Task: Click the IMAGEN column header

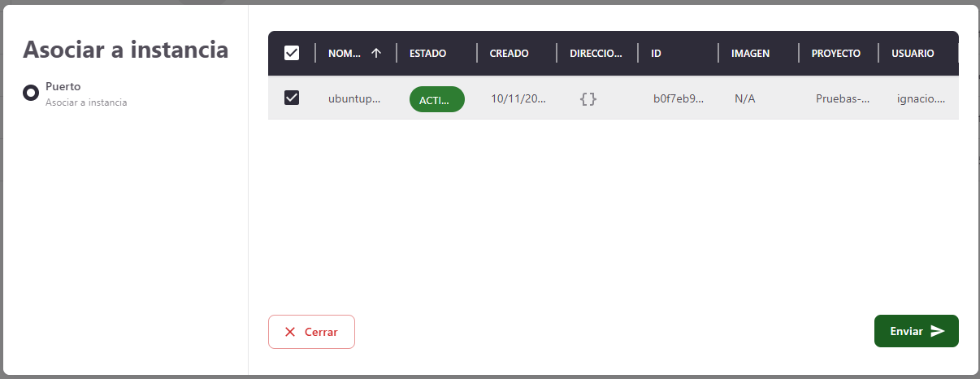Action: coord(750,54)
